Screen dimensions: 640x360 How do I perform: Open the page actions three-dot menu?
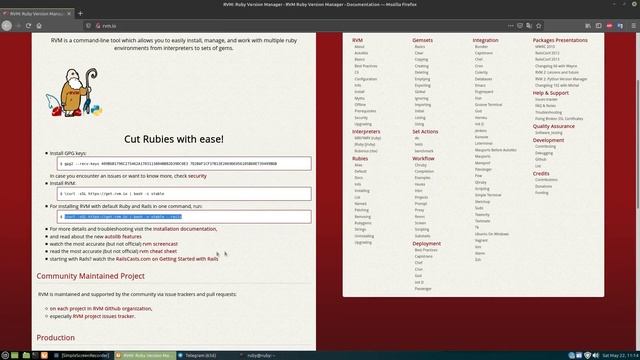click(510, 26)
